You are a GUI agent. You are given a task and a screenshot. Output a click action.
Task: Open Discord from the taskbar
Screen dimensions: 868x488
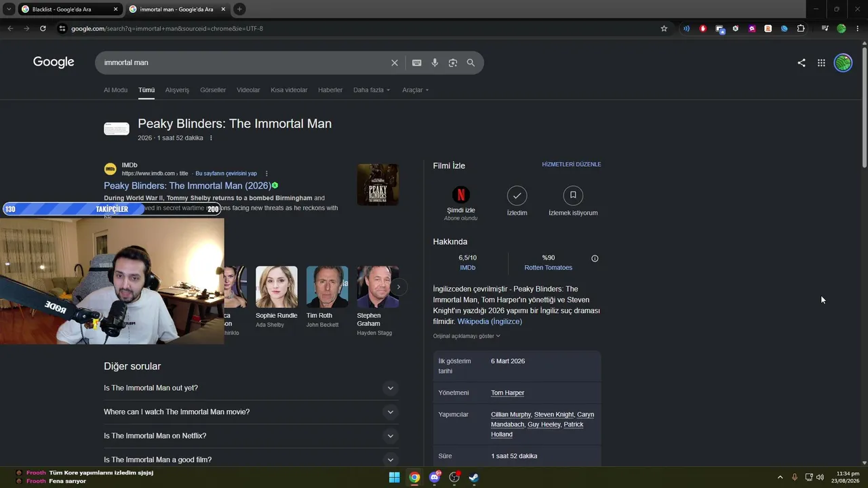(435, 477)
